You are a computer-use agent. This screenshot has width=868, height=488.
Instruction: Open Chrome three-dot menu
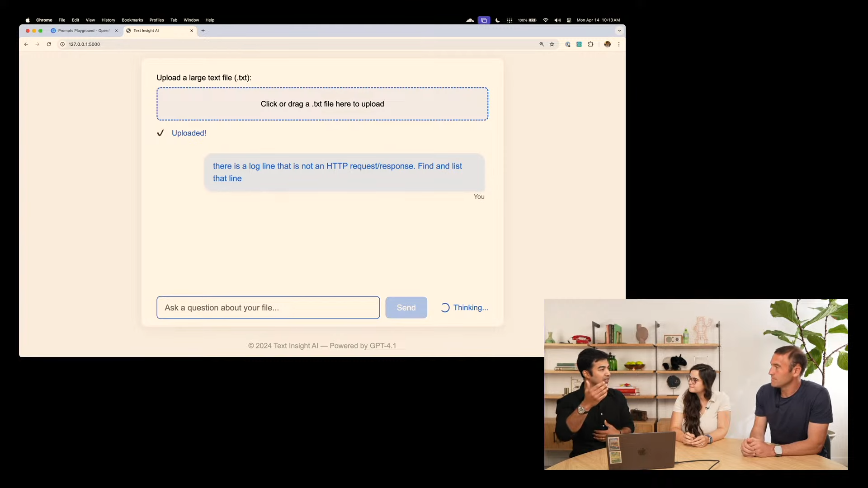point(619,44)
